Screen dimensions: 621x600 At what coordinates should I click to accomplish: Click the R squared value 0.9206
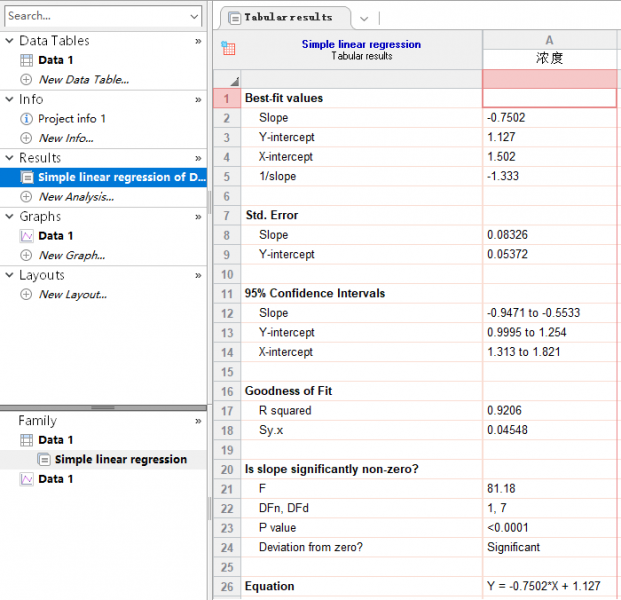point(504,410)
